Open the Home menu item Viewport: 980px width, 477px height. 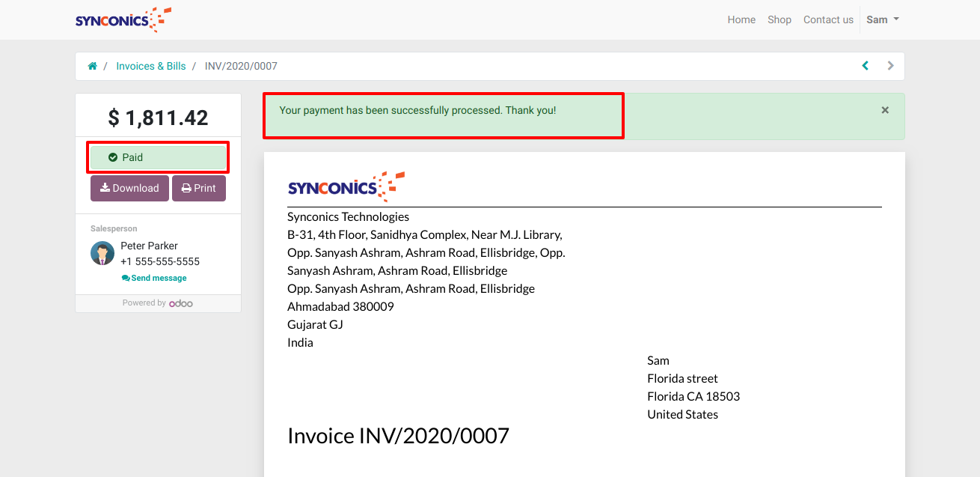coord(741,19)
